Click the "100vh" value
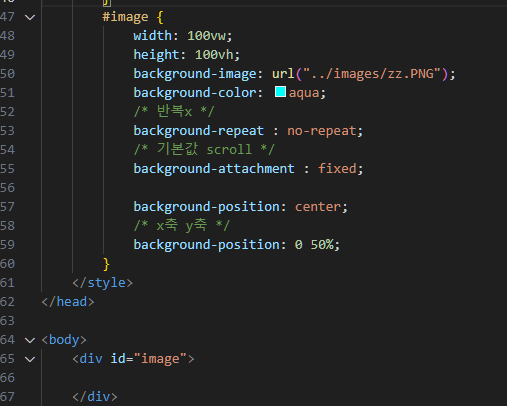Viewport: 507px width, 406px height. click(x=214, y=55)
